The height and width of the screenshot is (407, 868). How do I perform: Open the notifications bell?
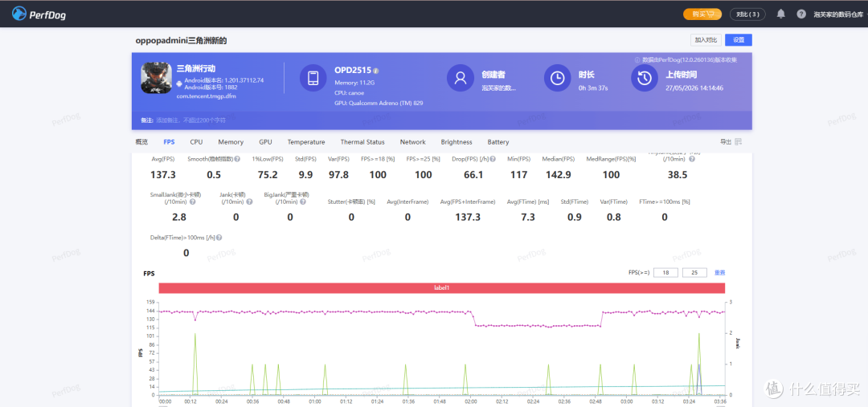click(780, 14)
